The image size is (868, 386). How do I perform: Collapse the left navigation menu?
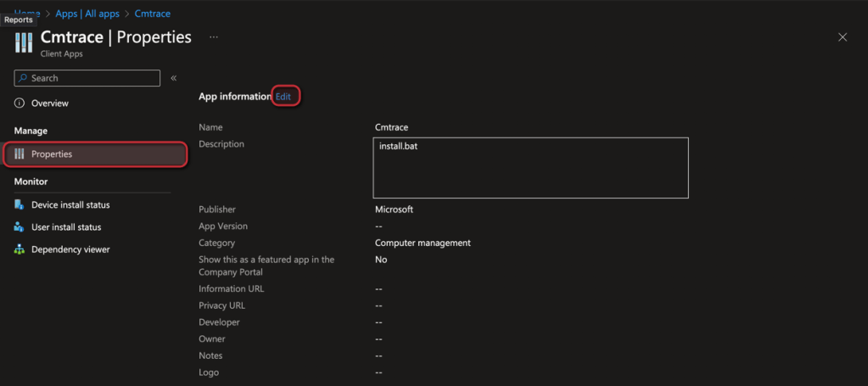click(x=173, y=78)
